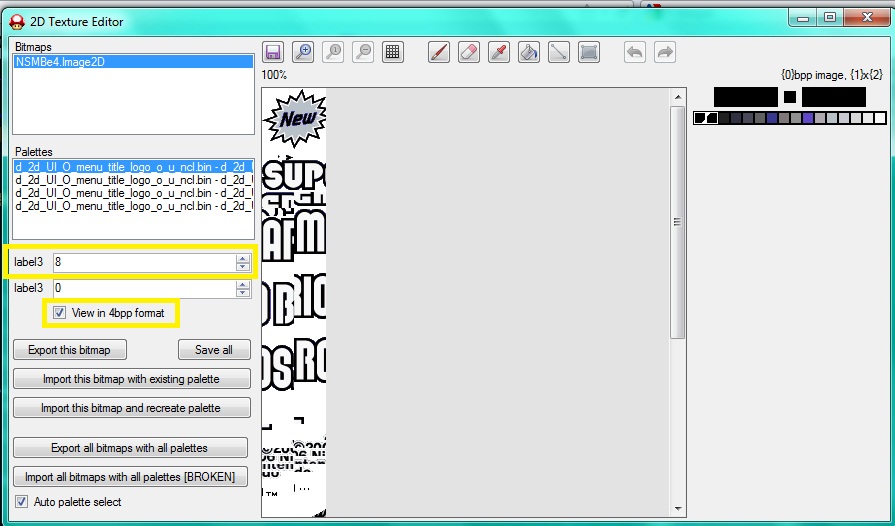Click the vertical scrollbar thumb

[678, 222]
